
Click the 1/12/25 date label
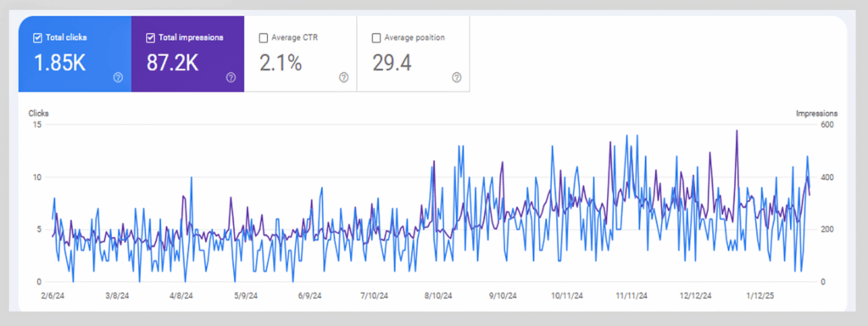(x=761, y=296)
